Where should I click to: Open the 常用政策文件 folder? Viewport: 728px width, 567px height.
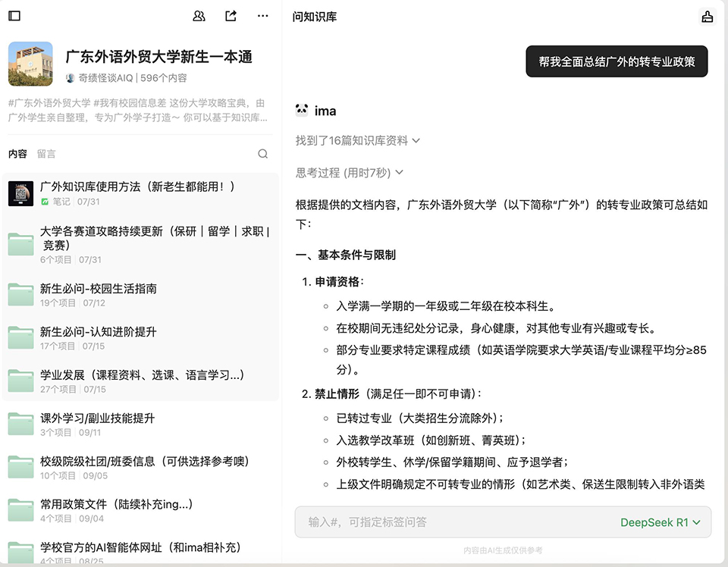115,505
